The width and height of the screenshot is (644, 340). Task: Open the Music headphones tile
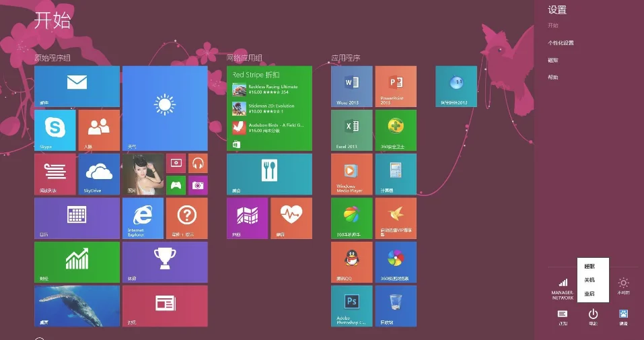tap(198, 163)
